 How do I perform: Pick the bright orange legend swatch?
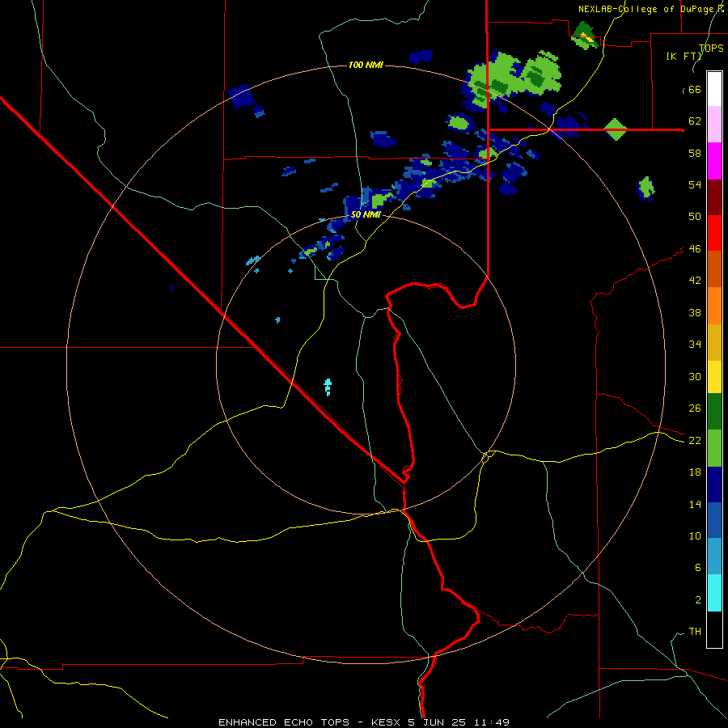(x=714, y=306)
